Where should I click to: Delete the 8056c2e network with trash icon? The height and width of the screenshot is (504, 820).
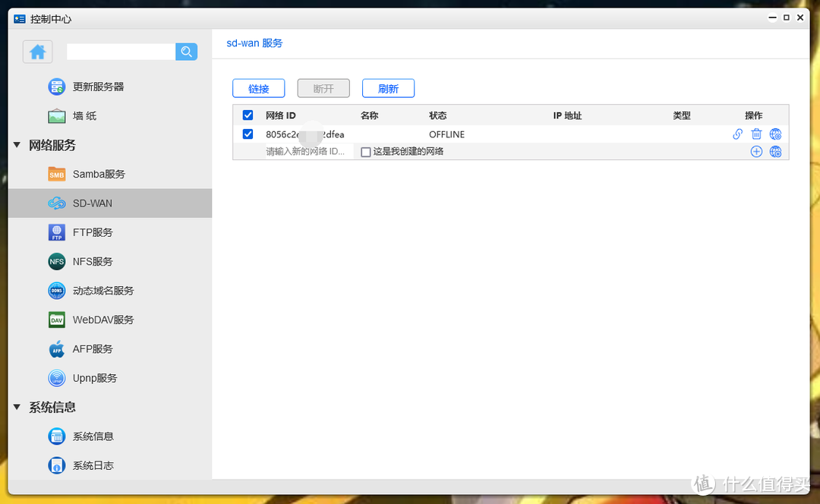coord(756,134)
